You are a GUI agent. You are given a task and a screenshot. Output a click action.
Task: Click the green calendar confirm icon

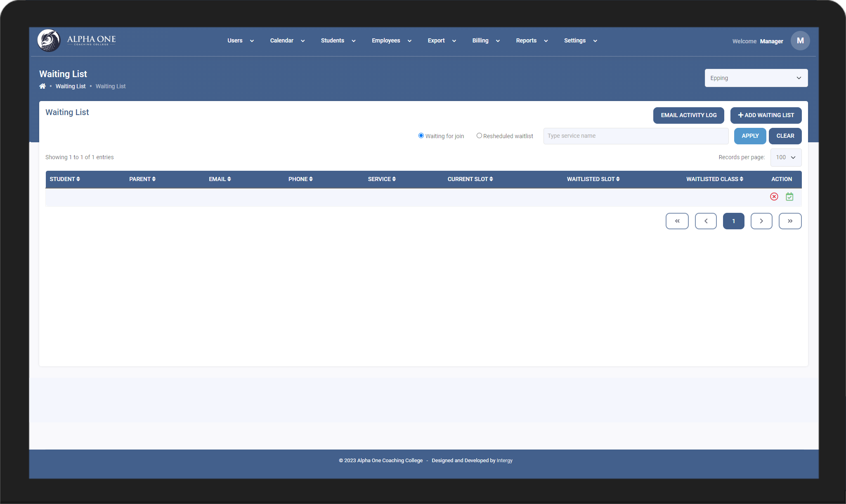pyautogui.click(x=789, y=197)
